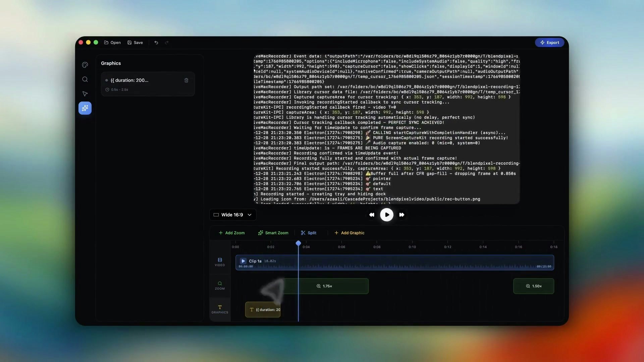Viewport: 644px width, 362px height.
Task: Click the 0:10 mark on timeline ruler
Action: 412,247
